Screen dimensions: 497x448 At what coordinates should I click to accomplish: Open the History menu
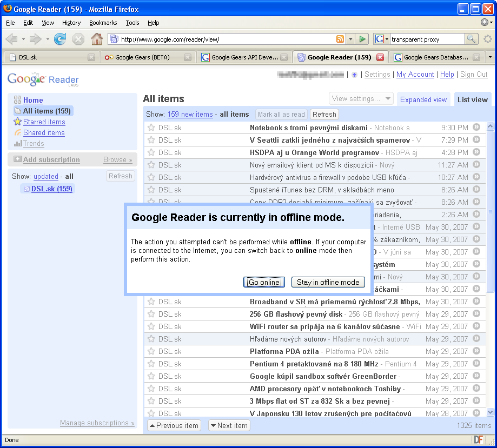(71, 23)
